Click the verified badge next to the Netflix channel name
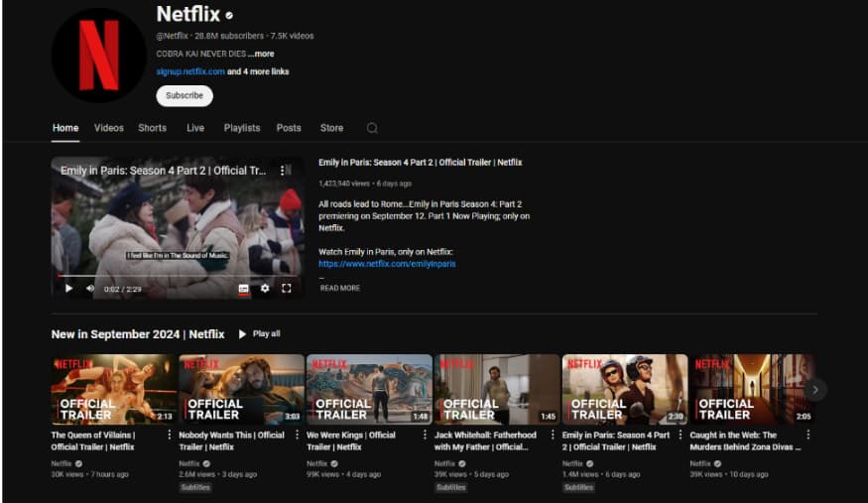The height and width of the screenshot is (503, 868). point(229,16)
